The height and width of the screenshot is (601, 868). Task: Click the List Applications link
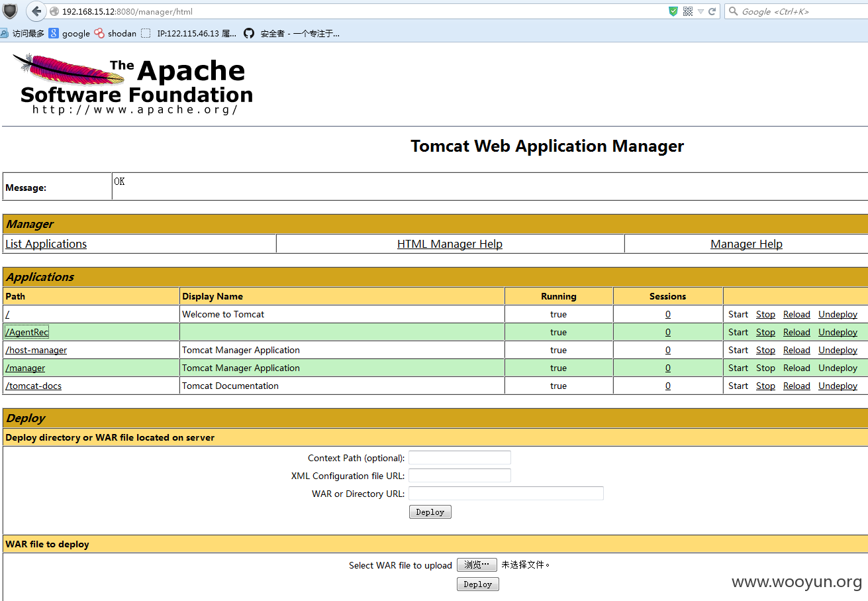46,244
